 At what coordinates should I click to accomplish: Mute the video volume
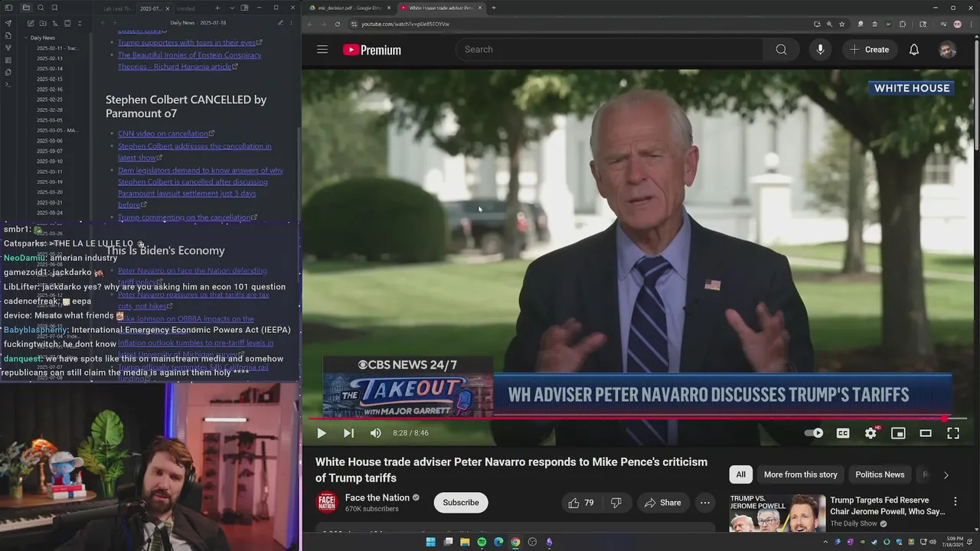tap(375, 433)
